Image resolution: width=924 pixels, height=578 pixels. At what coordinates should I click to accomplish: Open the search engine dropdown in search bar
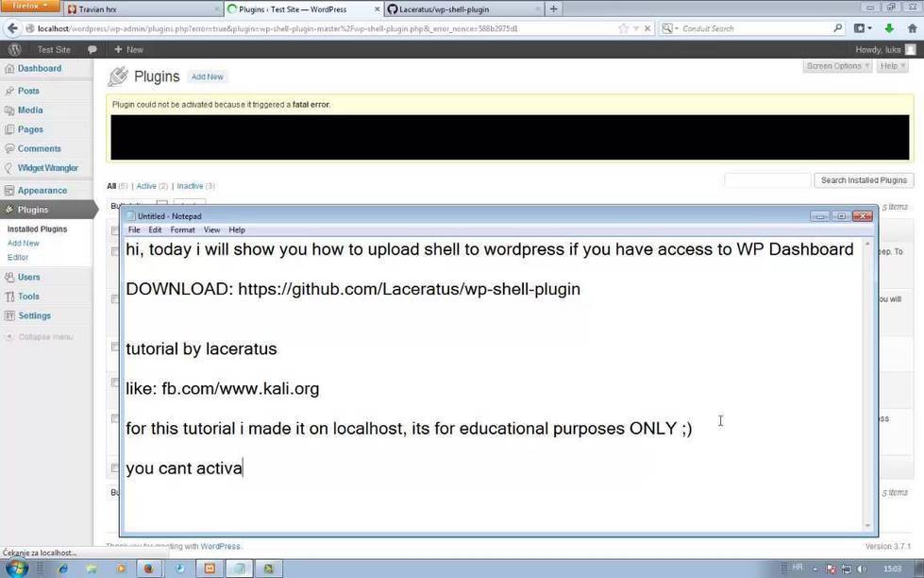pyautogui.click(x=670, y=28)
